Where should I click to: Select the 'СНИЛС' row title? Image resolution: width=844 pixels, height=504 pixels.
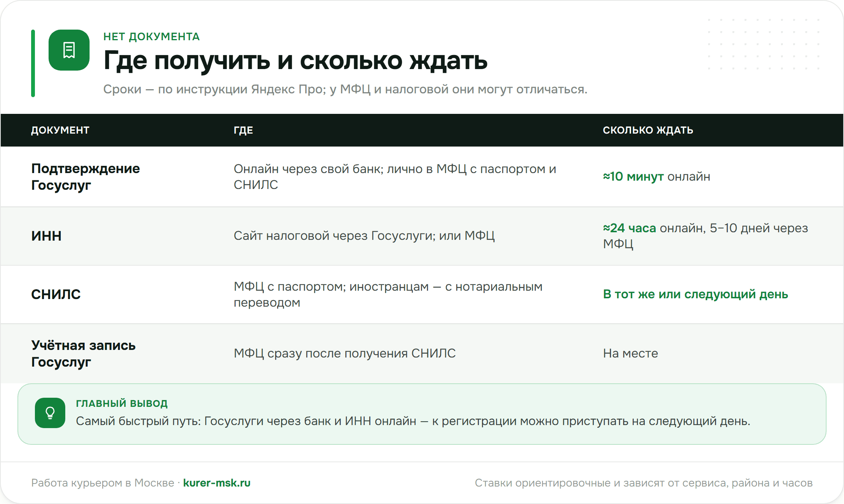pyautogui.click(x=56, y=294)
